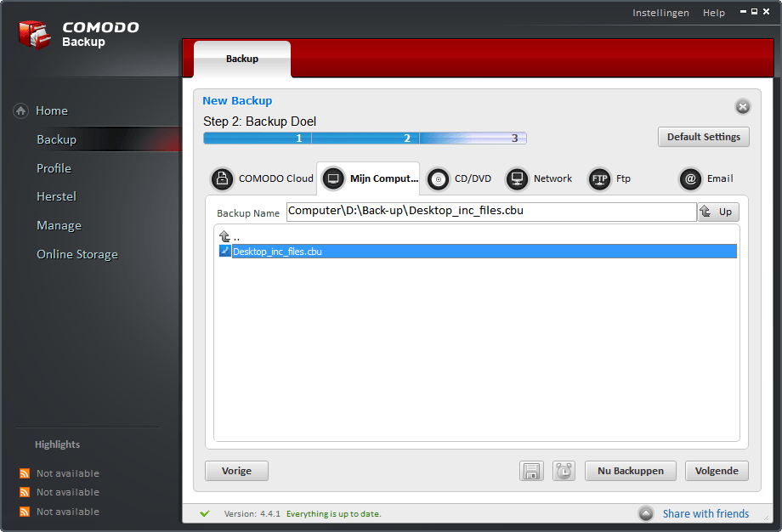Click into the Backup Name path field
The width and height of the screenshot is (782, 532).
pos(491,212)
